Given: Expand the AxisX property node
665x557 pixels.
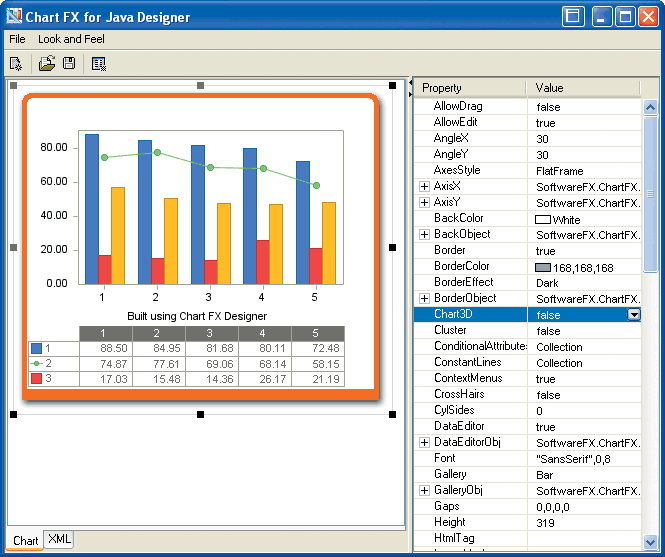Looking at the screenshot, I should (x=424, y=186).
